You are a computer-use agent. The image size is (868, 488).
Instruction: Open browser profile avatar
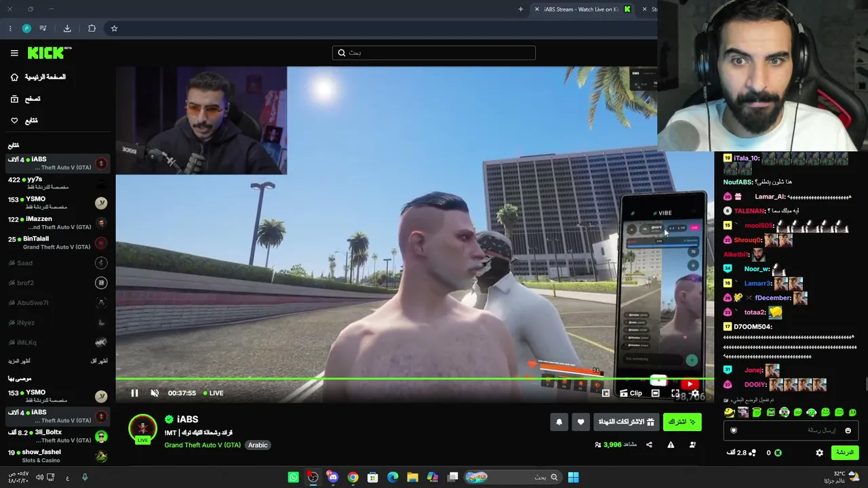(x=26, y=28)
